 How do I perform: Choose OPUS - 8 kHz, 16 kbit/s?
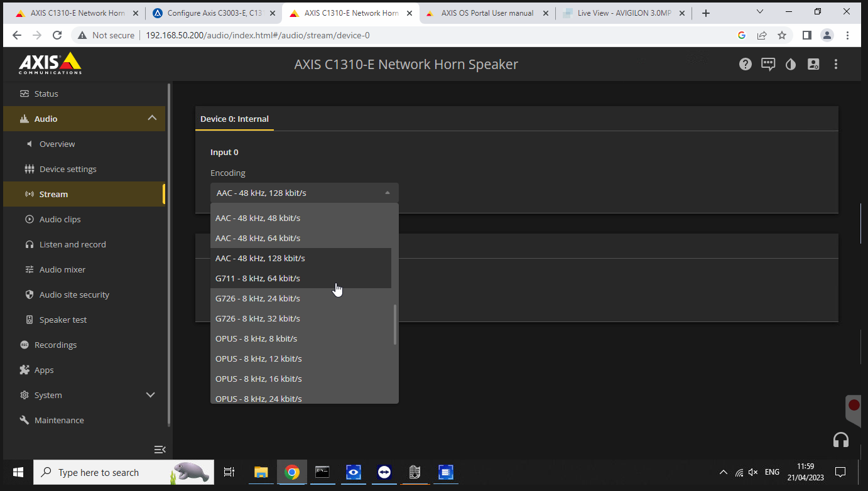258,379
